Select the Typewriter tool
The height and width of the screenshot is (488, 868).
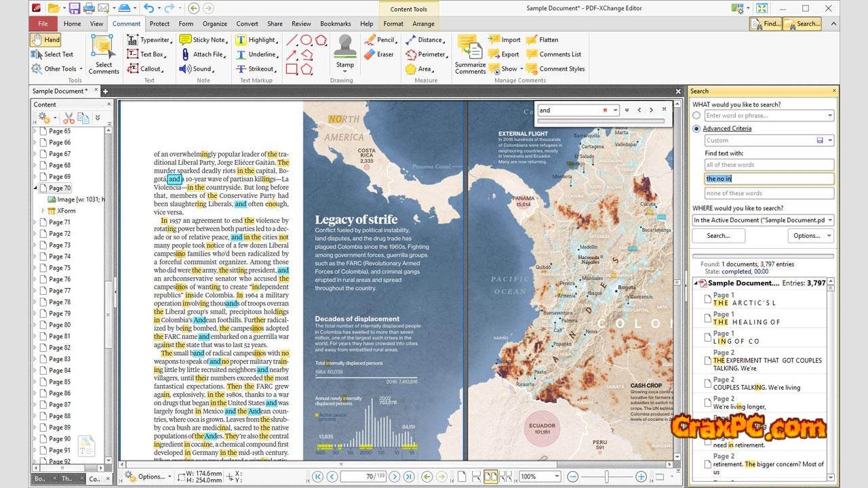[149, 40]
